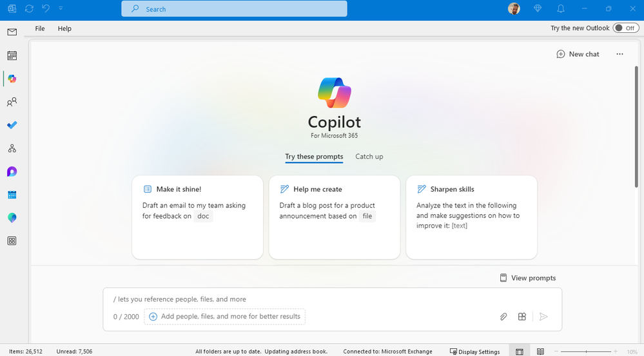This screenshot has width=644, height=356.
Task: Open the Calendar icon in sidebar
Action: (12, 55)
